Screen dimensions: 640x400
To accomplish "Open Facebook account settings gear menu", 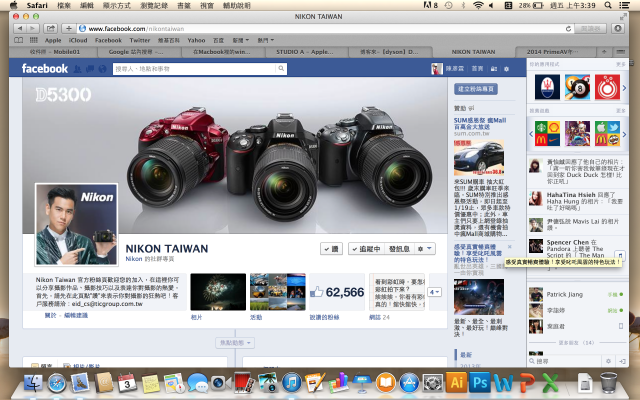I will pyautogui.click(x=507, y=69).
